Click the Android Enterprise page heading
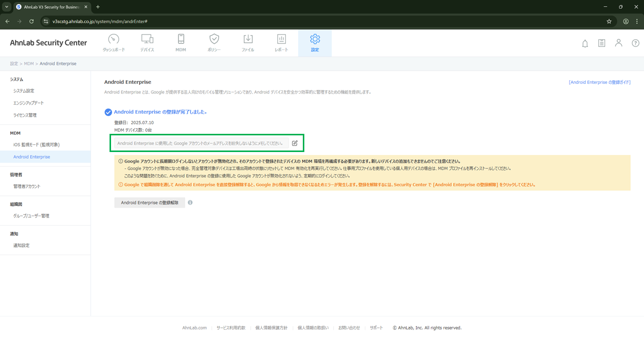This screenshot has height=350, width=644. click(x=128, y=82)
